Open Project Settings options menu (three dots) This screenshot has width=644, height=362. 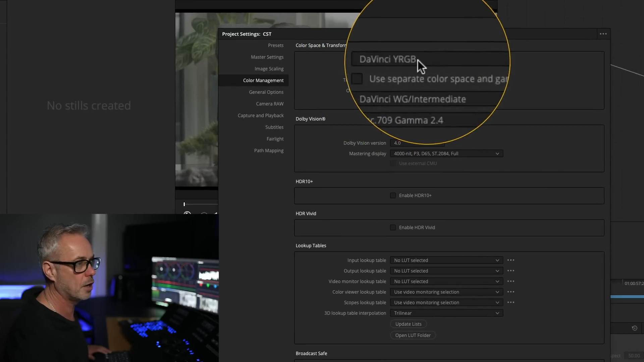603,34
